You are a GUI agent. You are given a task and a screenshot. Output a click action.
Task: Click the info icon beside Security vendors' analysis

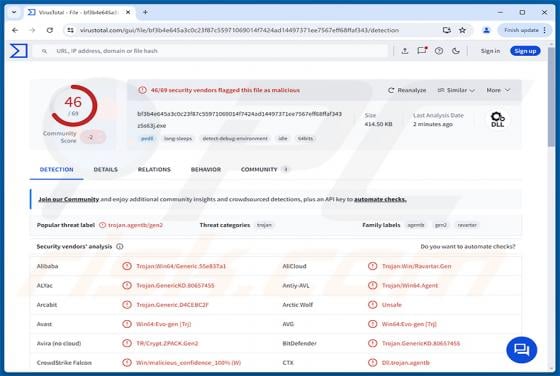click(120, 246)
